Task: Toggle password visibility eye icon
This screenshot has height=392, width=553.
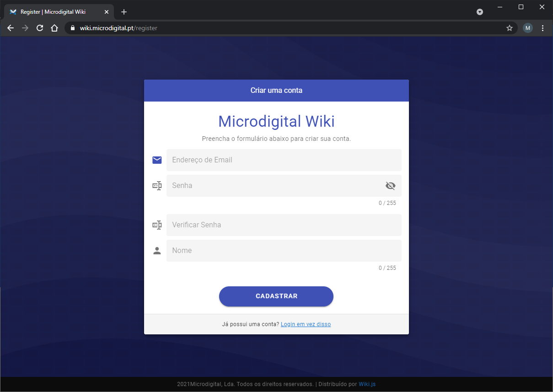Action: click(390, 186)
